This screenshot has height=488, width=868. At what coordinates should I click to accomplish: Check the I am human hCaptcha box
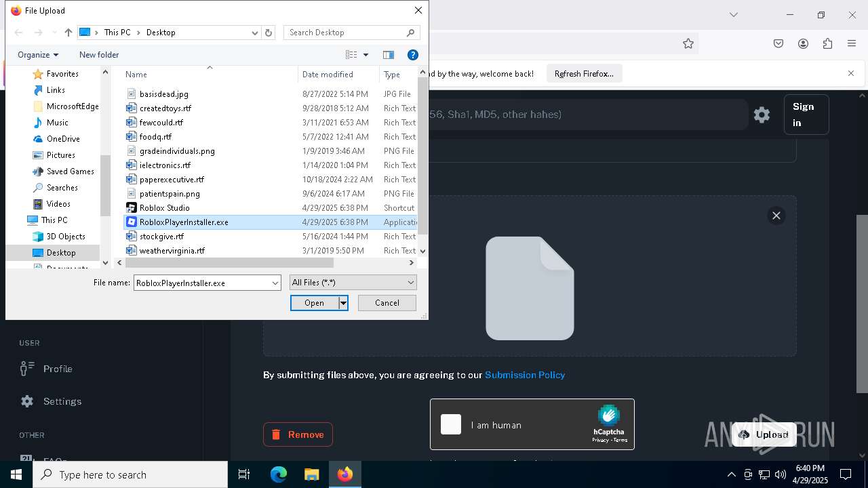point(451,424)
